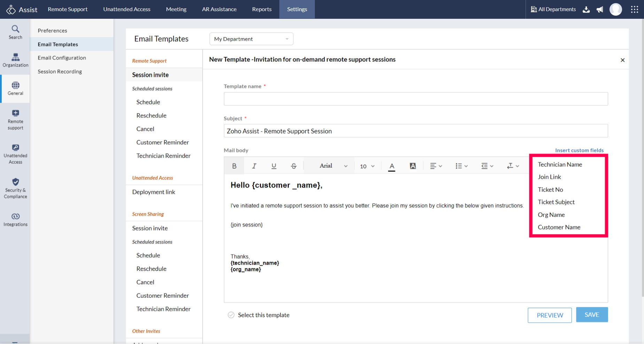Close the New Template panel
This screenshot has width=644, height=344.
(x=622, y=60)
